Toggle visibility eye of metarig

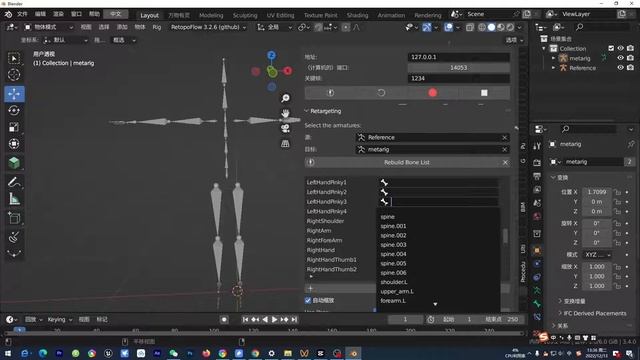point(620,58)
